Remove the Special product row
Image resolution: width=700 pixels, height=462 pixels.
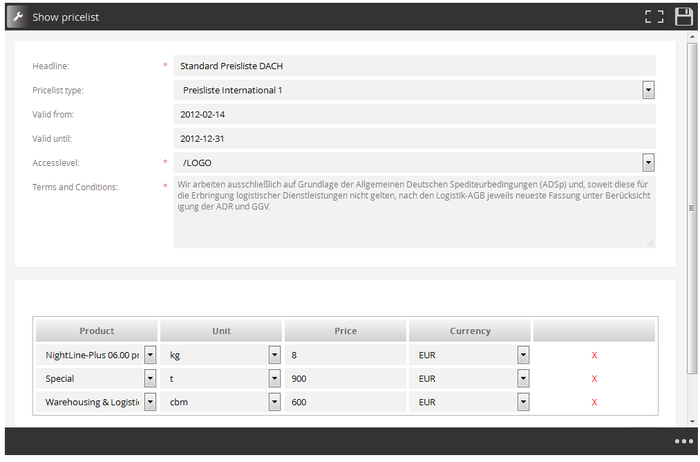point(594,379)
